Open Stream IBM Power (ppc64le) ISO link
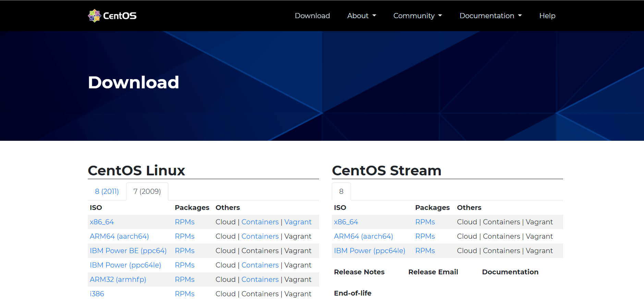 click(x=369, y=251)
